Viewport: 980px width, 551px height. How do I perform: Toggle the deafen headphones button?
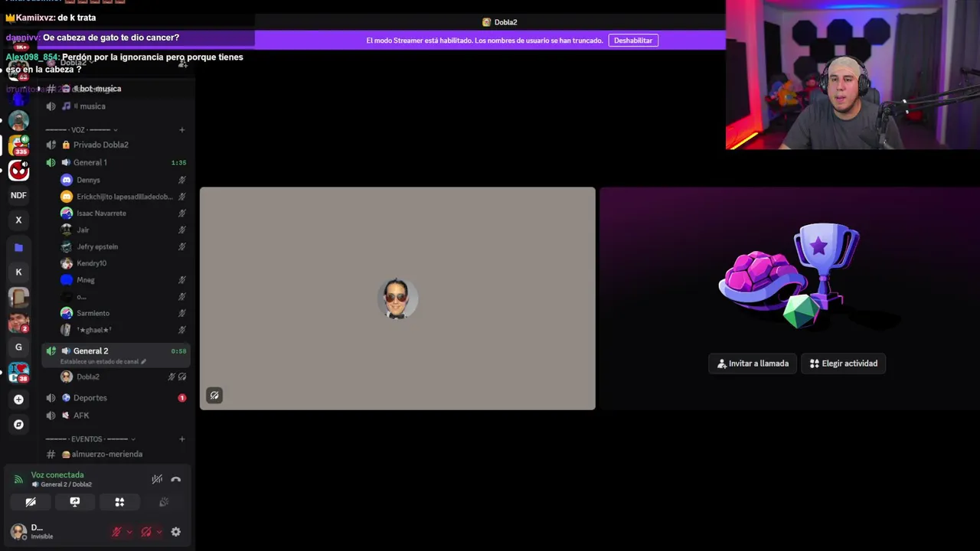[x=146, y=532]
